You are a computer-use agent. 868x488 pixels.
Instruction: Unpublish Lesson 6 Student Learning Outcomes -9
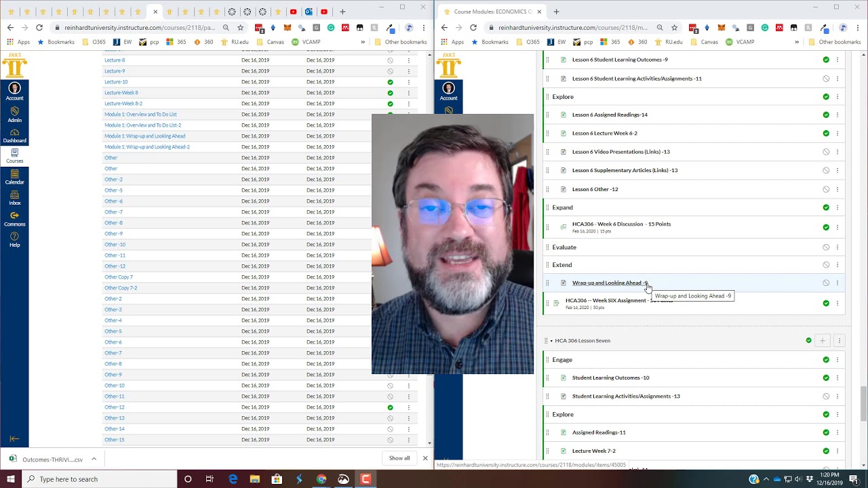[x=826, y=60]
